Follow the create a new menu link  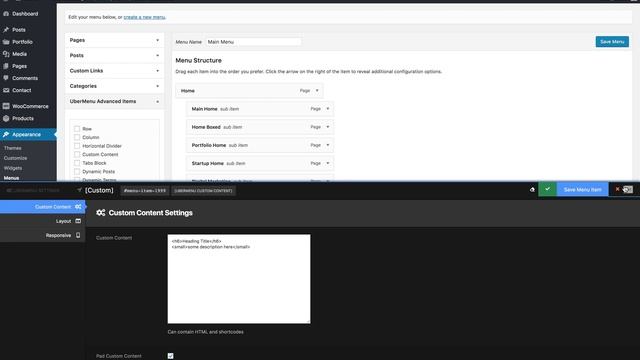click(144, 17)
